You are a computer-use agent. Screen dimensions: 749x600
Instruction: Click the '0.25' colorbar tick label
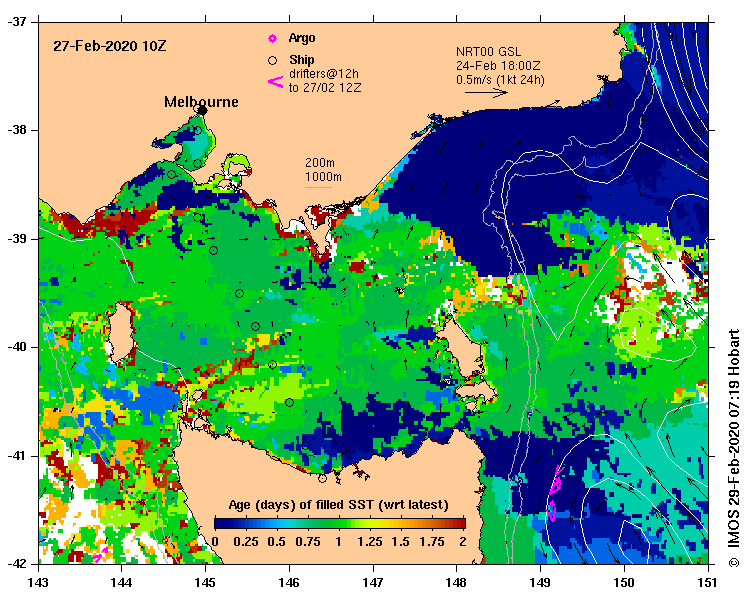(x=246, y=542)
